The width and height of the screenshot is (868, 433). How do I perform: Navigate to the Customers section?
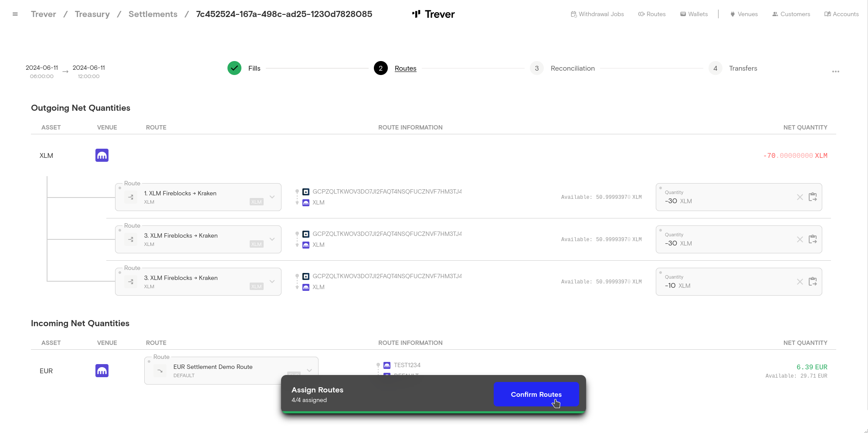(x=791, y=14)
